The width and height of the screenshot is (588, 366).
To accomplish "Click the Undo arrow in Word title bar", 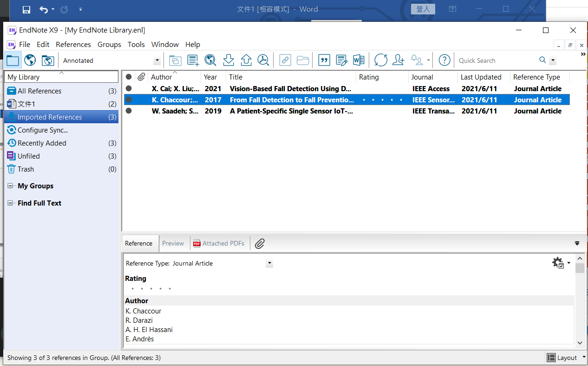I will [44, 9].
